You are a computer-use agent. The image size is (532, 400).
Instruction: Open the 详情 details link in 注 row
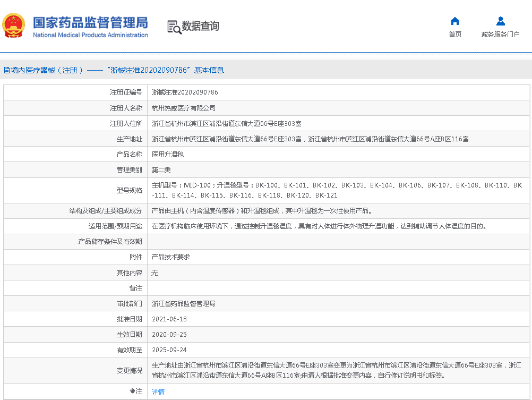[158, 392]
